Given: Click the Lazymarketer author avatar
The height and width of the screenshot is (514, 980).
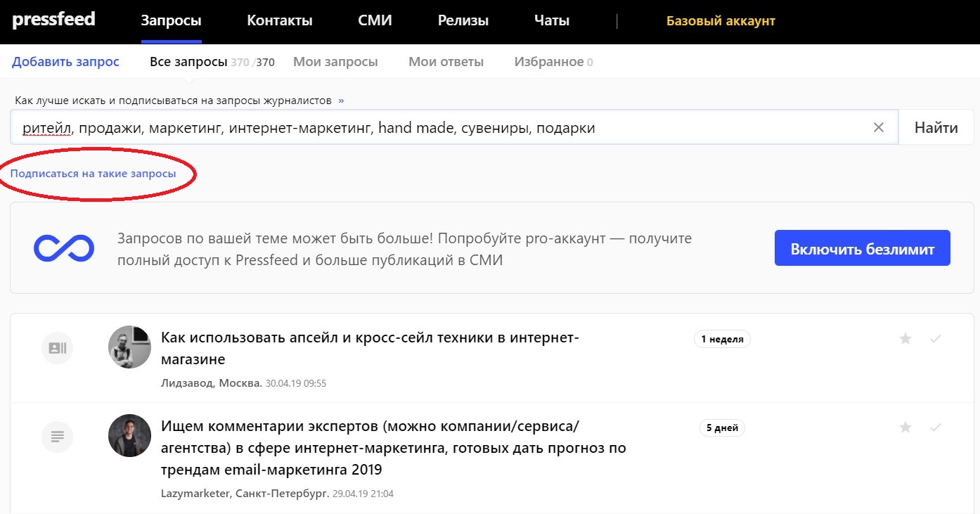Looking at the screenshot, I should pos(129,435).
